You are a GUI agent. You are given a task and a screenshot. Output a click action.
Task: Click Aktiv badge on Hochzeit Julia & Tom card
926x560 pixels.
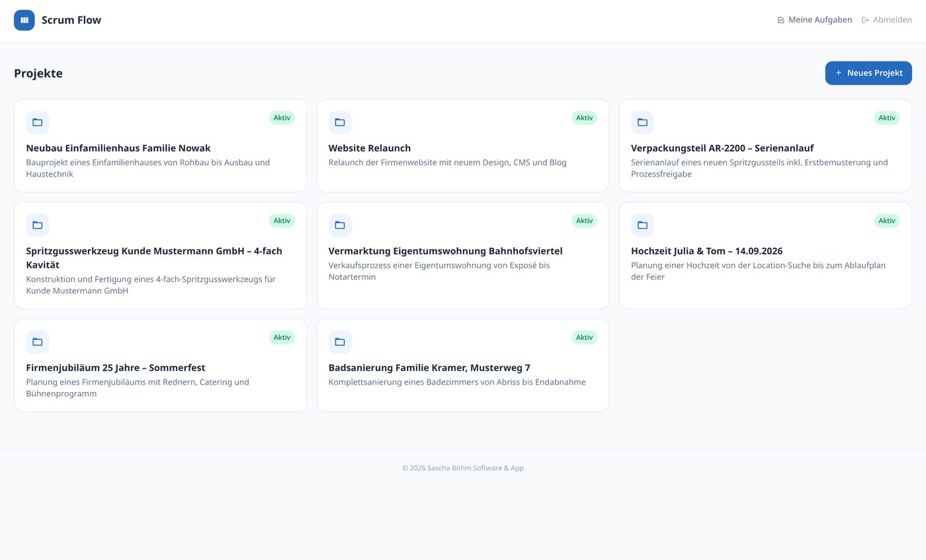887,221
